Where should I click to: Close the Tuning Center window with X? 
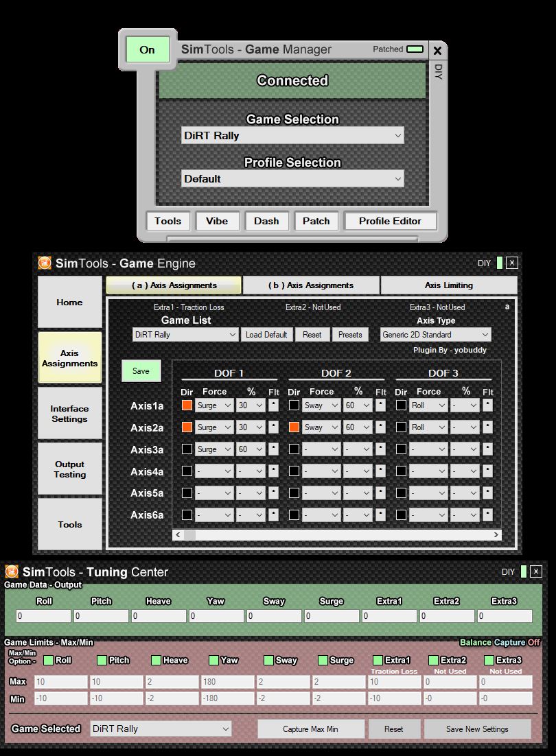(x=535, y=572)
